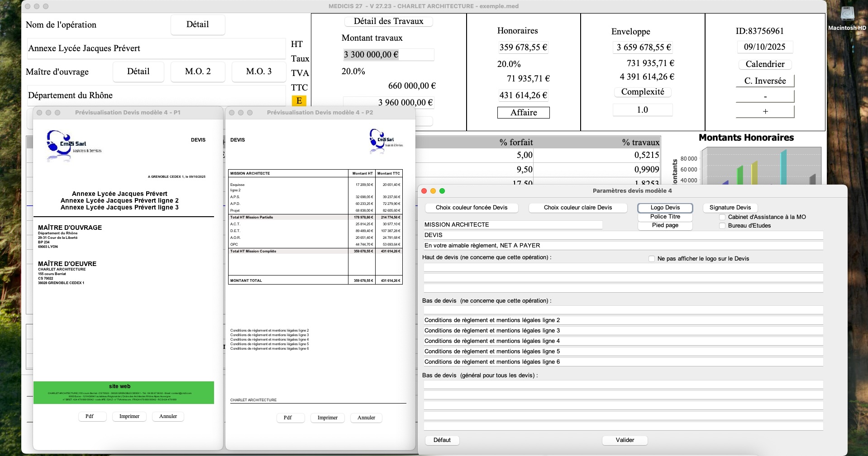This screenshot has width=868, height=456.
Task: Open Détail next to Maître d'ouvrage
Action: pyautogui.click(x=138, y=71)
